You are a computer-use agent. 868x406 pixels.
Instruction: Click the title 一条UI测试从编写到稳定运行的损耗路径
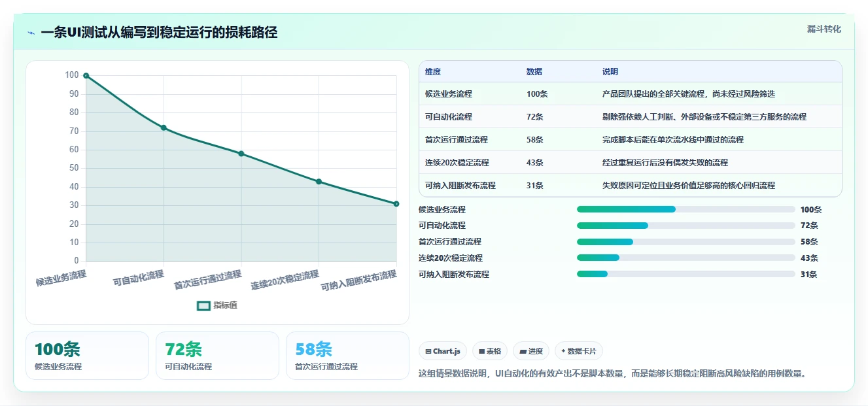click(x=159, y=33)
